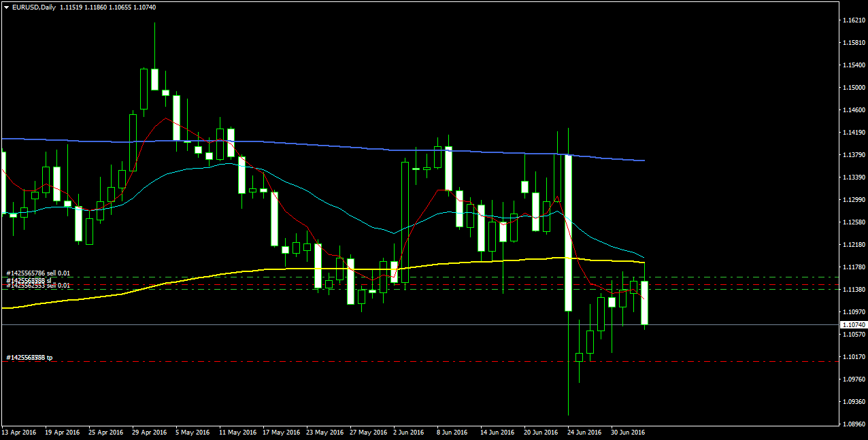Click the 1.15810 price scale label
The height and width of the screenshot is (440, 868).
[854, 43]
